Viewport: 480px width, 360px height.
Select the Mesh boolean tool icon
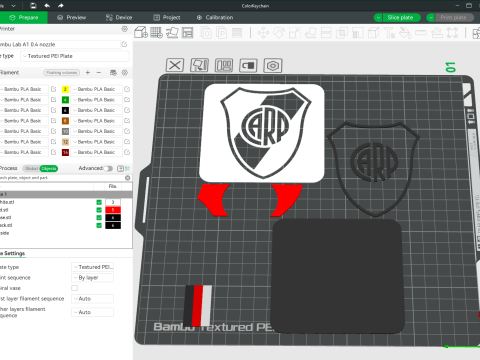coord(342,33)
